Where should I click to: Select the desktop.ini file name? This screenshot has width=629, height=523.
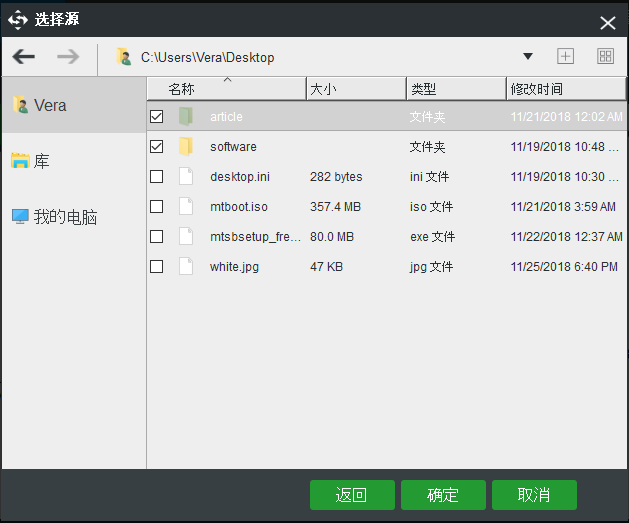click(x=240, y=177)
